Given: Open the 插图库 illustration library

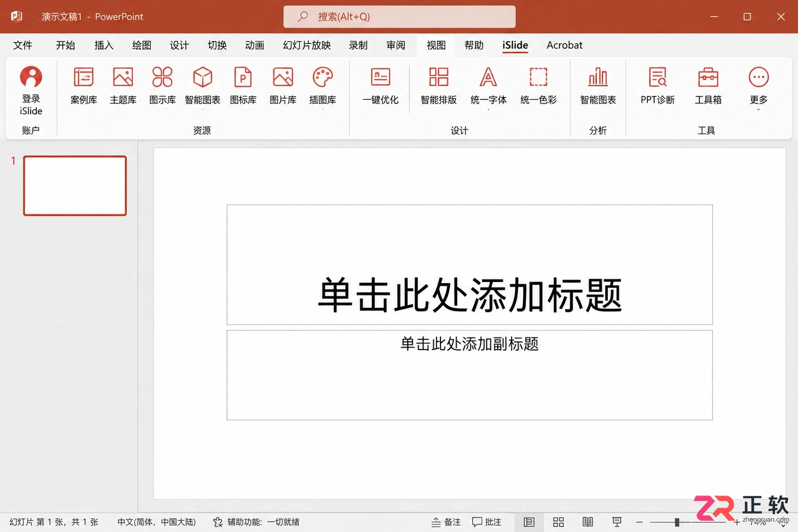Looking at the screenshot, I should click(x=323, y=86).
